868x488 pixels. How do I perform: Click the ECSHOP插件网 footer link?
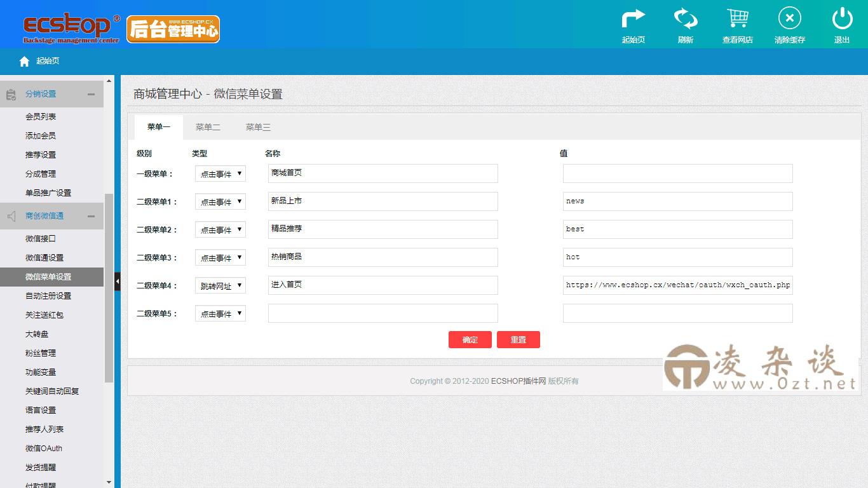(519, 381)
